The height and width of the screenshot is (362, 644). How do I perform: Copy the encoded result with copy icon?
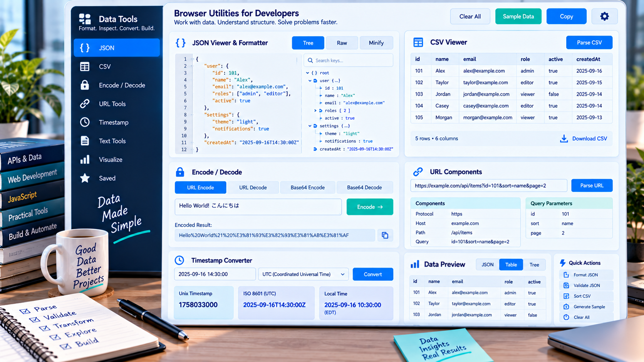tap(385, 235)
